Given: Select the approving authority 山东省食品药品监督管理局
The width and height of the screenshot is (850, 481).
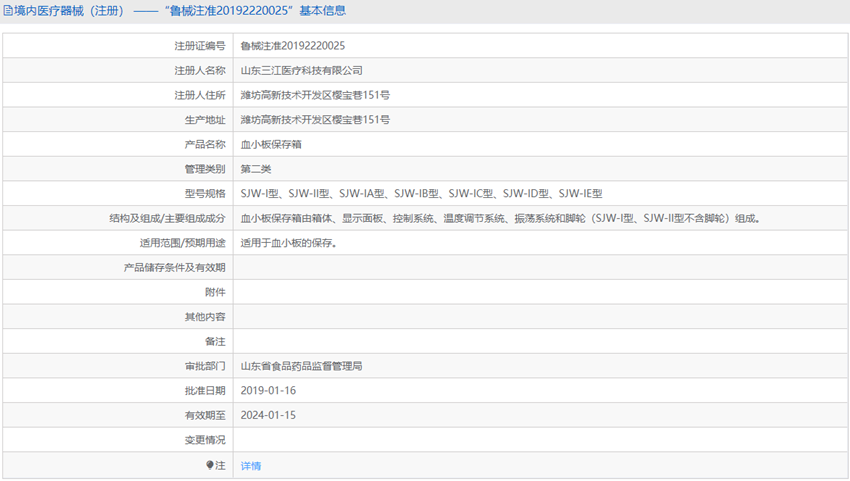Looking at the screenshot, I should pyautogui.click(x=301, y=367).
